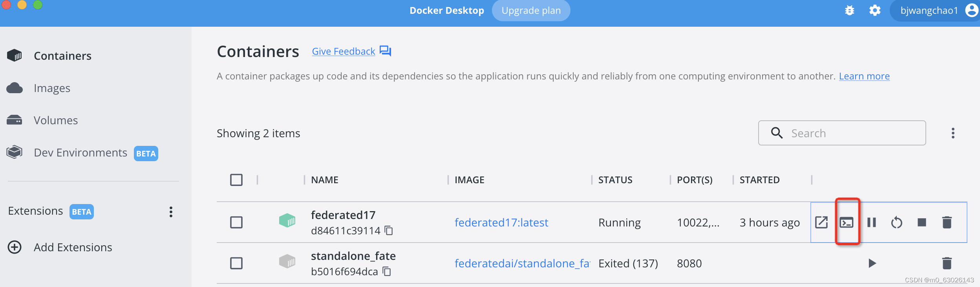
Task: Copy the d84611c39114 container ID
Action: [x=389, y=230]
